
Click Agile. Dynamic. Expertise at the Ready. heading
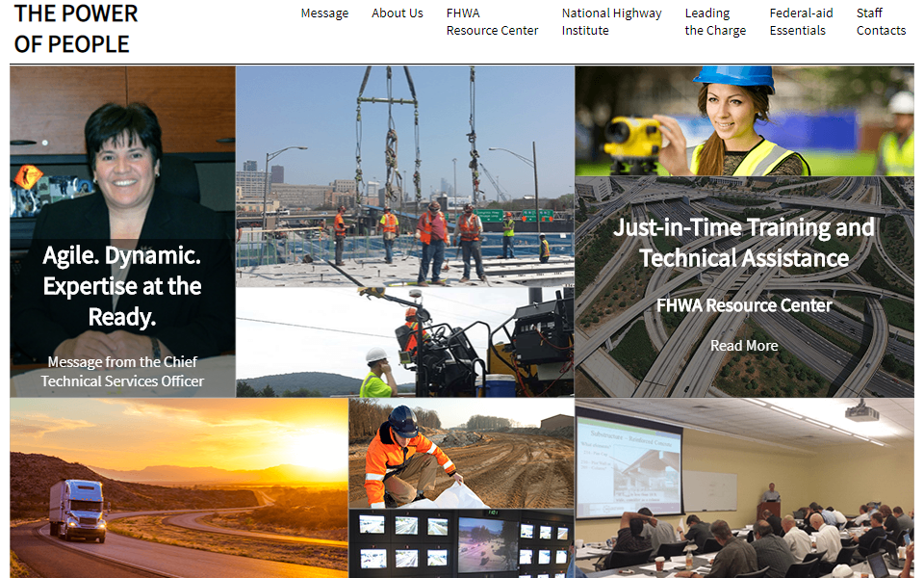tap(122, 285)
